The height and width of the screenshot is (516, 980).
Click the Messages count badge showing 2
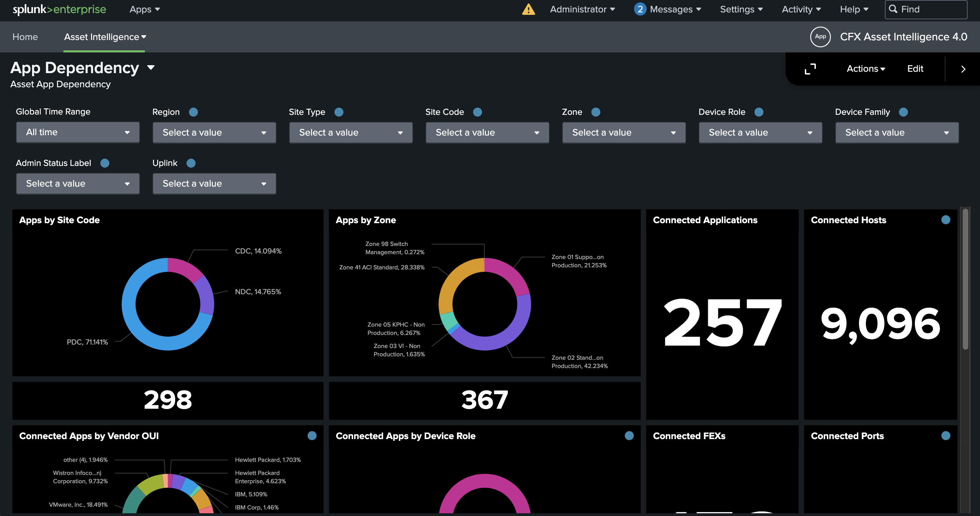pyautogui.click(x=640, y=9)
